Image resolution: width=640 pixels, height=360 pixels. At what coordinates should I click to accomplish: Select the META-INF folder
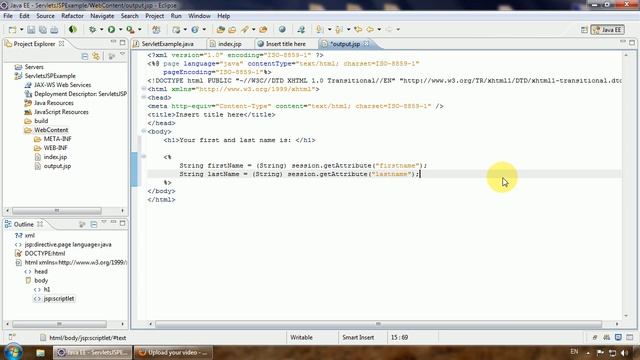tap(57, 139)
